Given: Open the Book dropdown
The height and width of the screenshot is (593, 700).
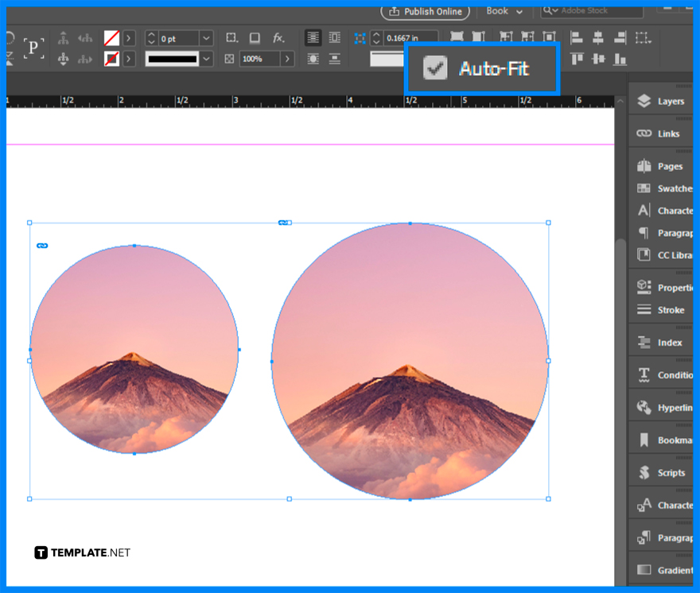Looking at the screenshot, I should pos(504,10).
